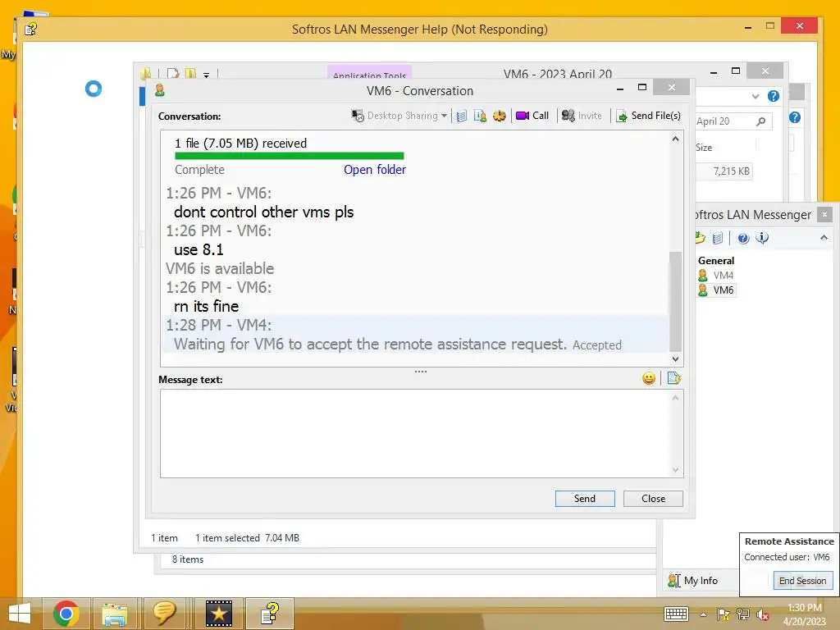Click the splitter dots above Message text

(421, 372)
